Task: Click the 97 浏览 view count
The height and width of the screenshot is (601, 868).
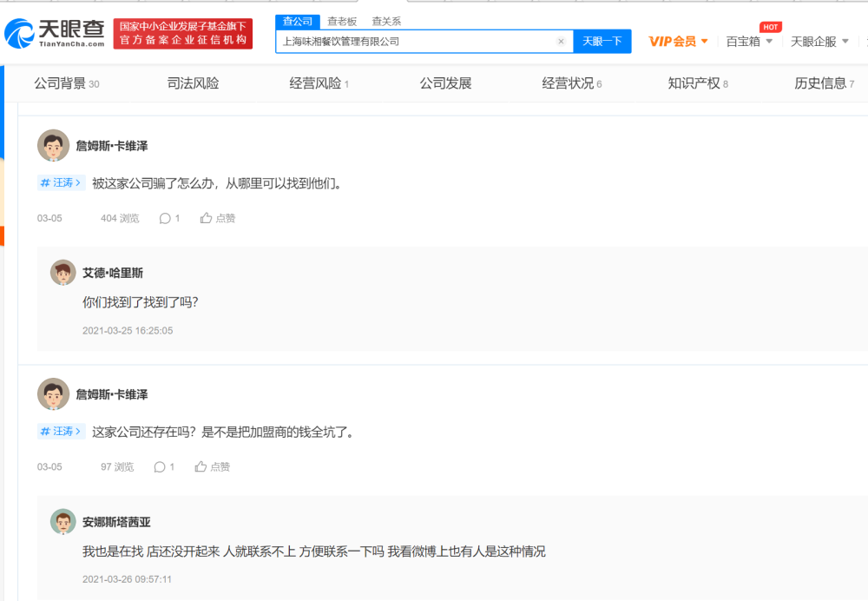Action: pos(117,467)
